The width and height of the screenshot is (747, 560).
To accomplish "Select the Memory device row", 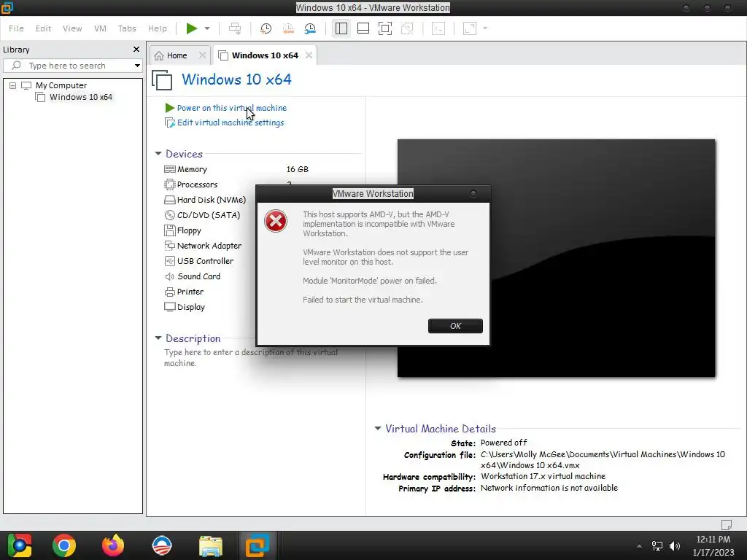I will pos(192,169).
